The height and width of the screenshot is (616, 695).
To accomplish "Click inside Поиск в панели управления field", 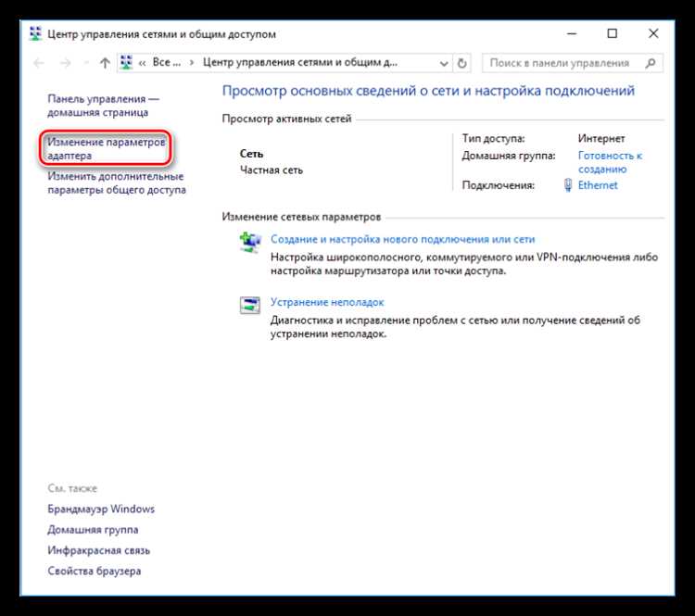I will coord(565,63).
